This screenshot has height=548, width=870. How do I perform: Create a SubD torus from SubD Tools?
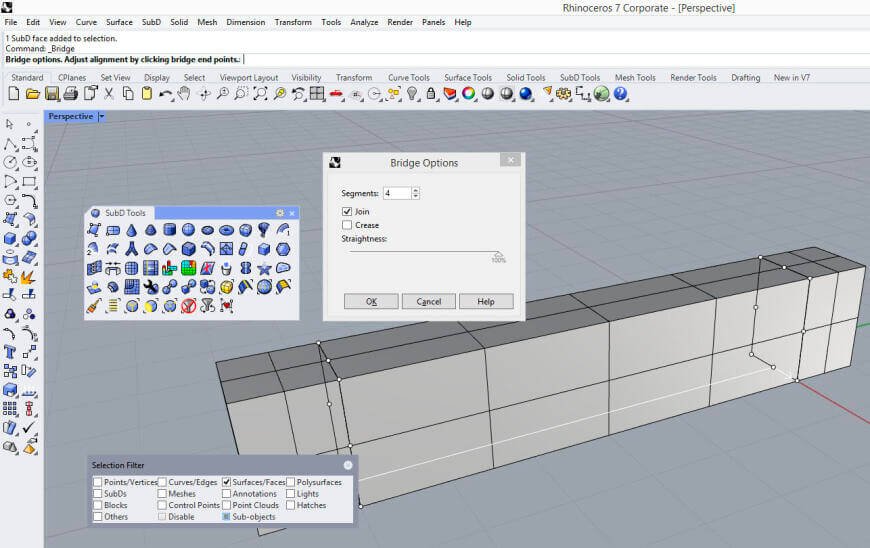pyautogui.click(x=226, y=230)
